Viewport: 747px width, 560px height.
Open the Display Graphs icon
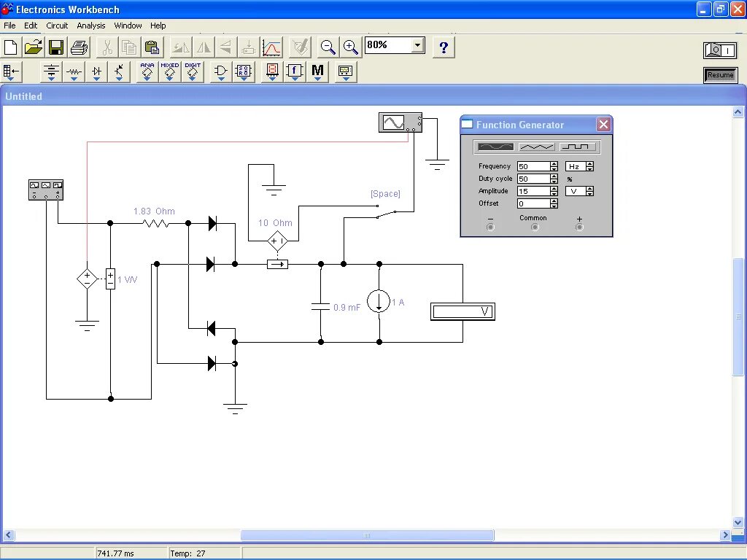(271, 47)
